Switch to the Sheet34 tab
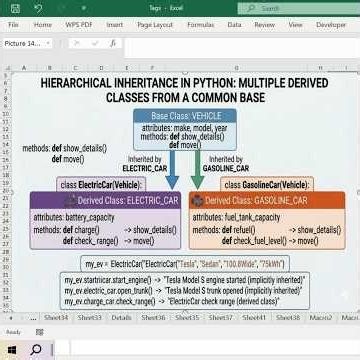 [x=56, y=318]
